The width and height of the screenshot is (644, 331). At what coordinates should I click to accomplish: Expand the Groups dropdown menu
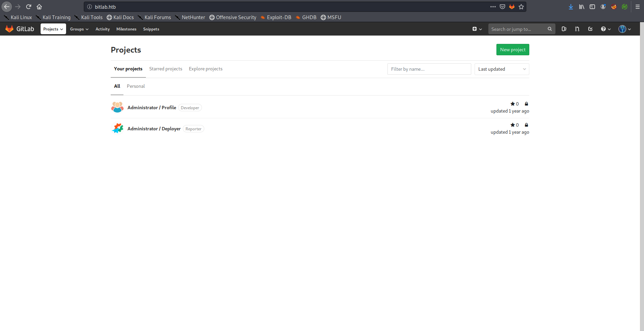click(x=79, y=29)
